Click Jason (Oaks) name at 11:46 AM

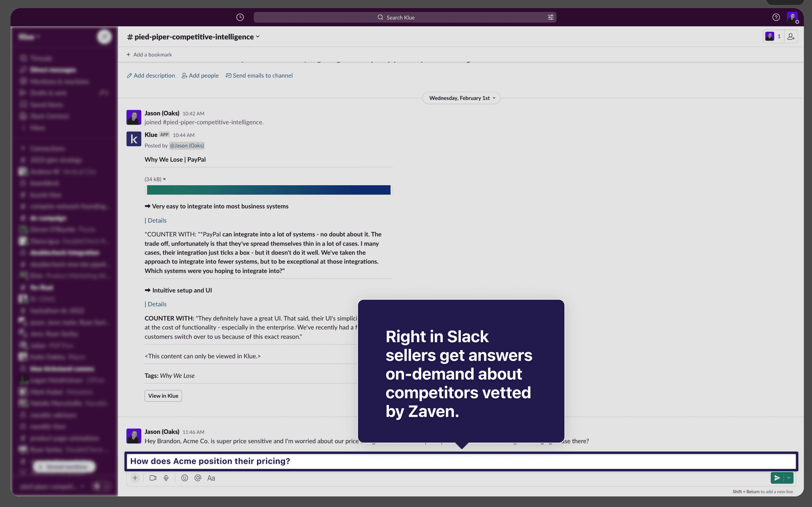coord(162,431)
